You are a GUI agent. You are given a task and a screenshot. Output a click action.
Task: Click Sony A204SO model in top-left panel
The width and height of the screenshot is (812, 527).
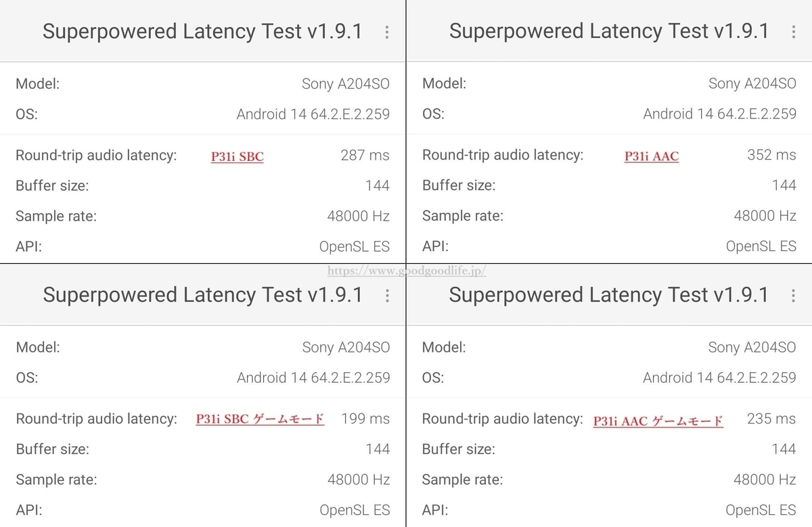pos(345,84)
